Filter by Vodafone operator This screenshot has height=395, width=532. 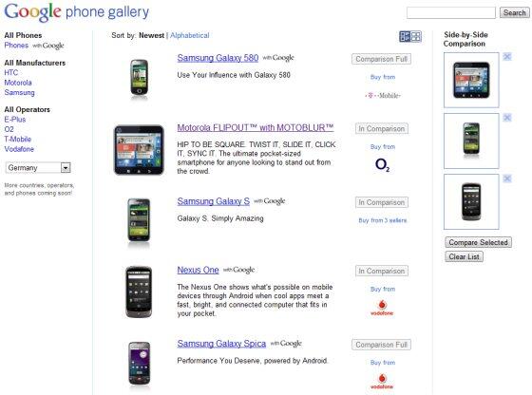19,149
